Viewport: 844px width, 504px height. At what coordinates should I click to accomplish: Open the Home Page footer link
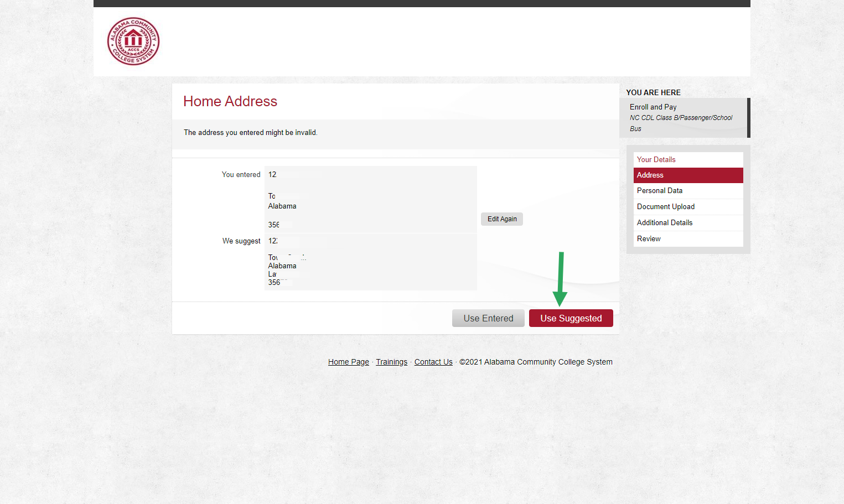pyautogui.click(x=349, y=362)
